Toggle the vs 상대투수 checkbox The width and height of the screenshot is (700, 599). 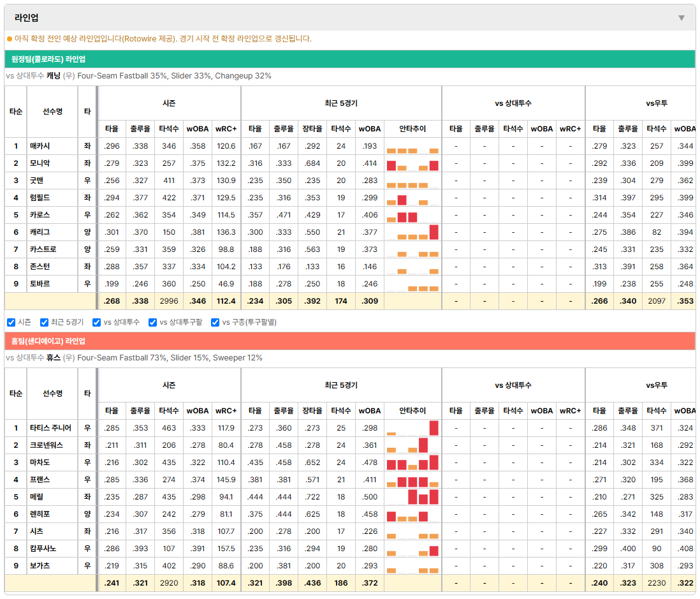tap(96, 323)
